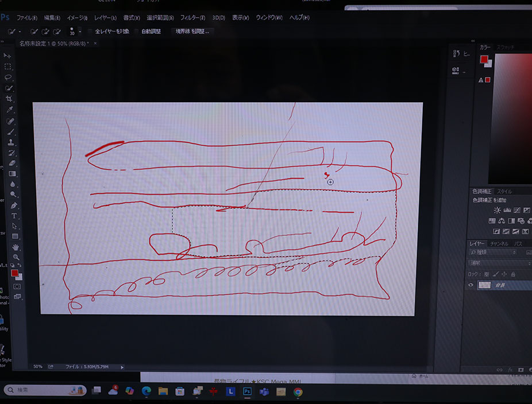532x404 pixels.
Task: Change the screen mode from the toolbox
Action: [17, 297]
